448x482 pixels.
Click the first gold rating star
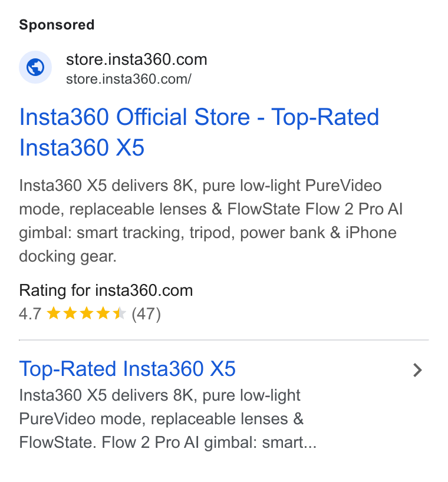tap(54, 313)
